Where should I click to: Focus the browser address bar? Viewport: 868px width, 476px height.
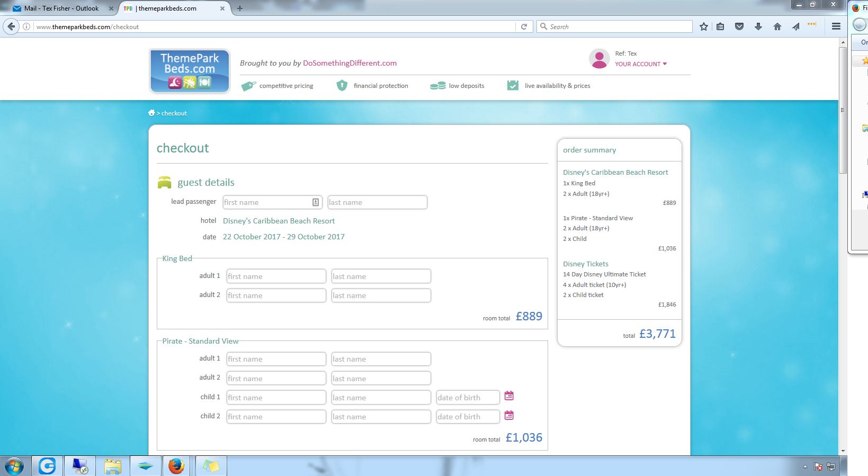click(x=274, y=26)
